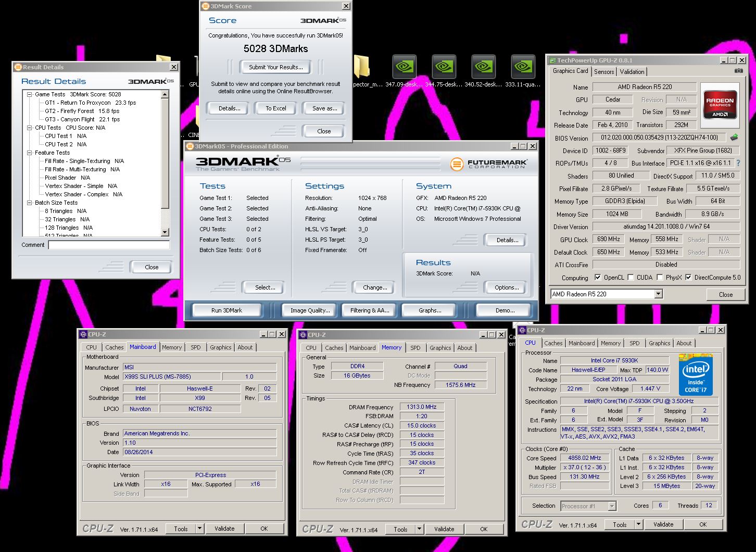This screenshot has height=552, width=756.
Task: Collapse the Batch Size Tests tree node
Action: (x=30, y=203)
